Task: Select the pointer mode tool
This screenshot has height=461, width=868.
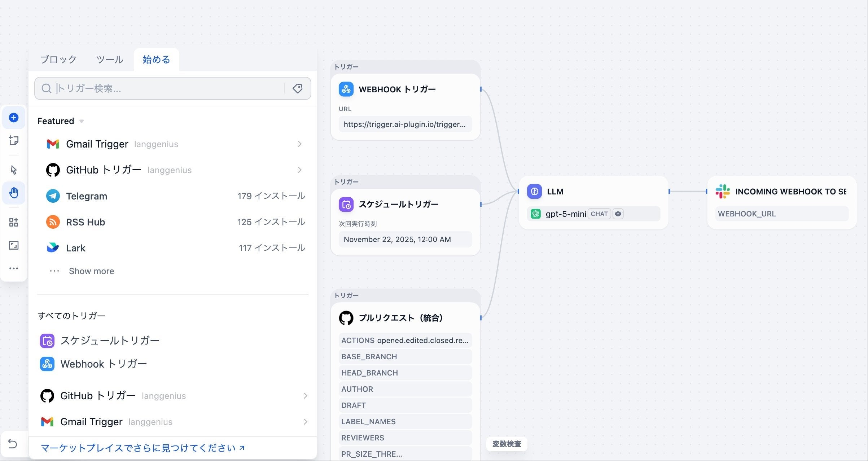Action: [14, 170]
